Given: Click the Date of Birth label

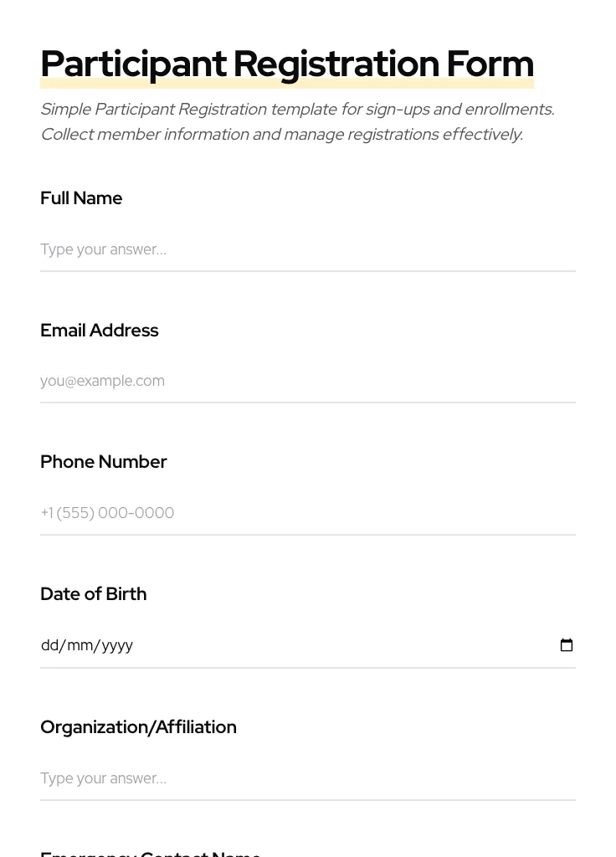Looking at the screenshot, I should pyautogui.click(x=93, y=594).
